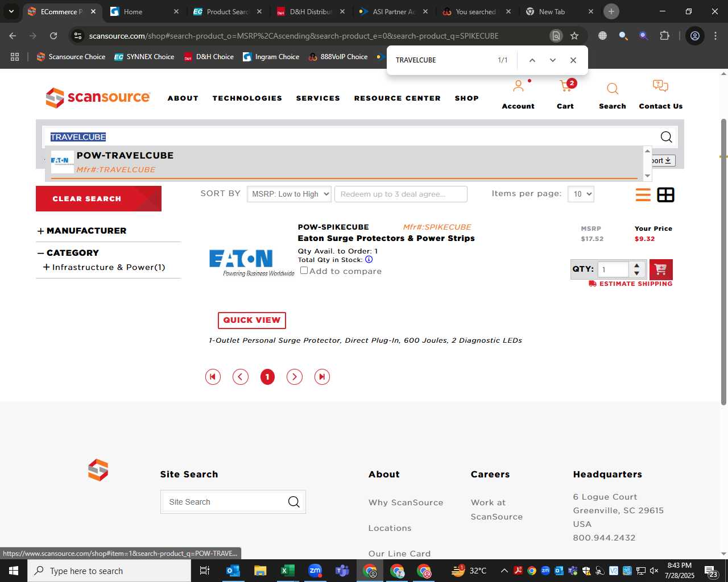Open Excel from the taskbar
The width and height of the screenshot is (728, 582).
tap(288, 571)
